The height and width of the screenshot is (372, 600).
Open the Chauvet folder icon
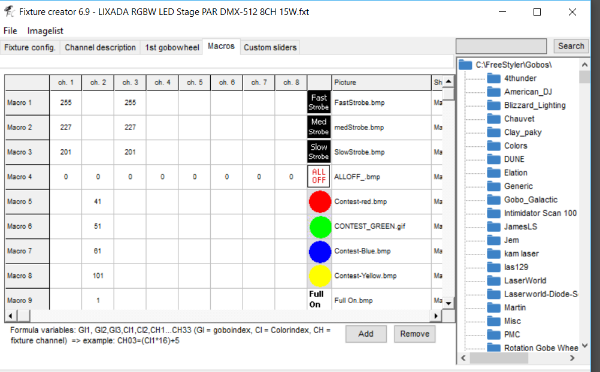(x=494, y=119)
